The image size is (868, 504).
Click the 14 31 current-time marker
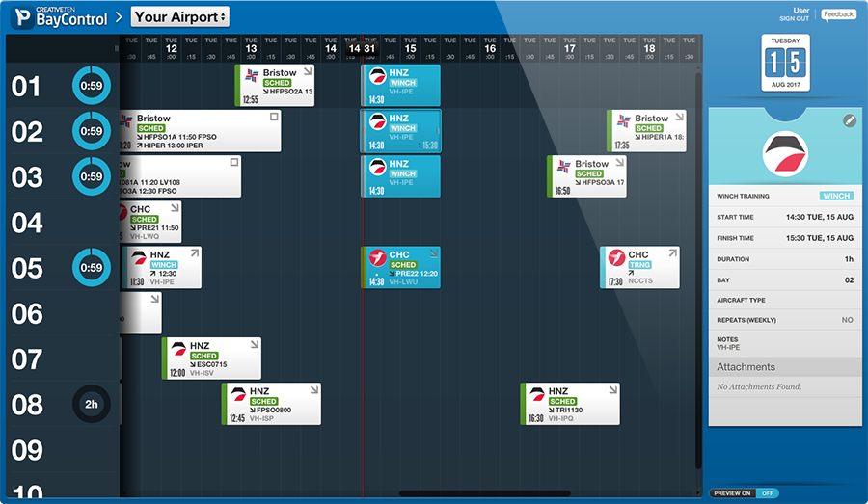(362, 49)
